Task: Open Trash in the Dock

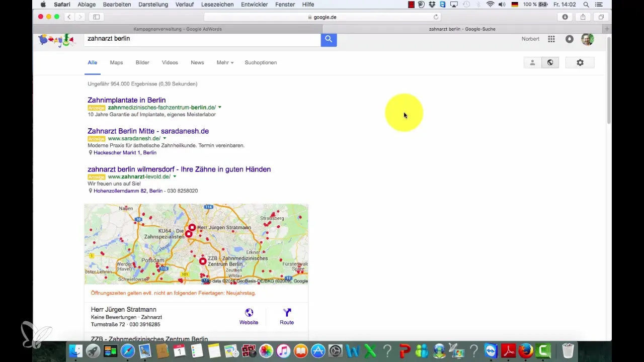Action: [x=568, y=350]
